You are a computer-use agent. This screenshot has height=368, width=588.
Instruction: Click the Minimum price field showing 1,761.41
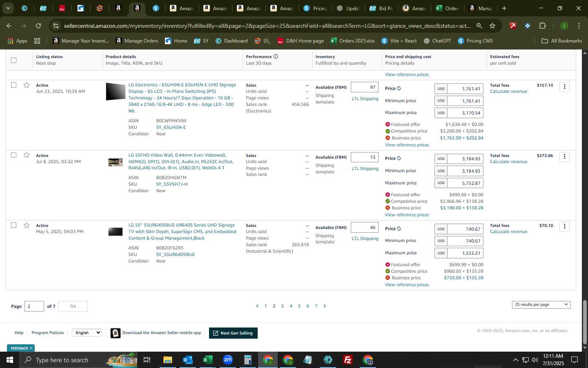(x=465, y=101)
